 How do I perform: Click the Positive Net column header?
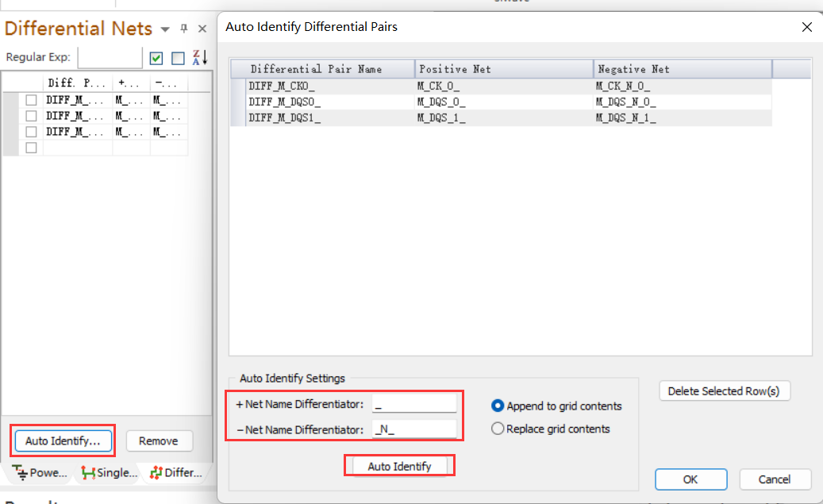tap(503, 69)
